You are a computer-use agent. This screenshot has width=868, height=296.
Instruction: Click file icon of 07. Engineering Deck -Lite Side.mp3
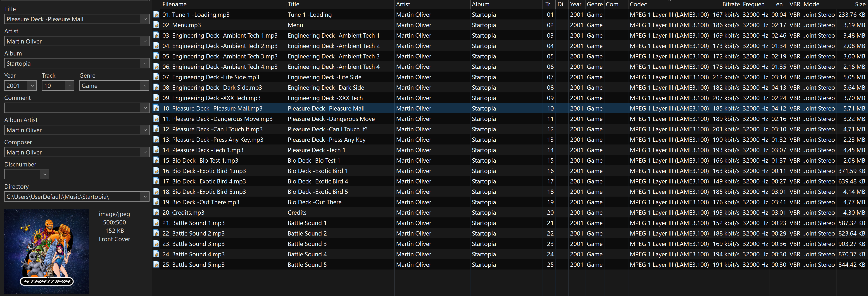pyautogui.click(x=156, y=77)
